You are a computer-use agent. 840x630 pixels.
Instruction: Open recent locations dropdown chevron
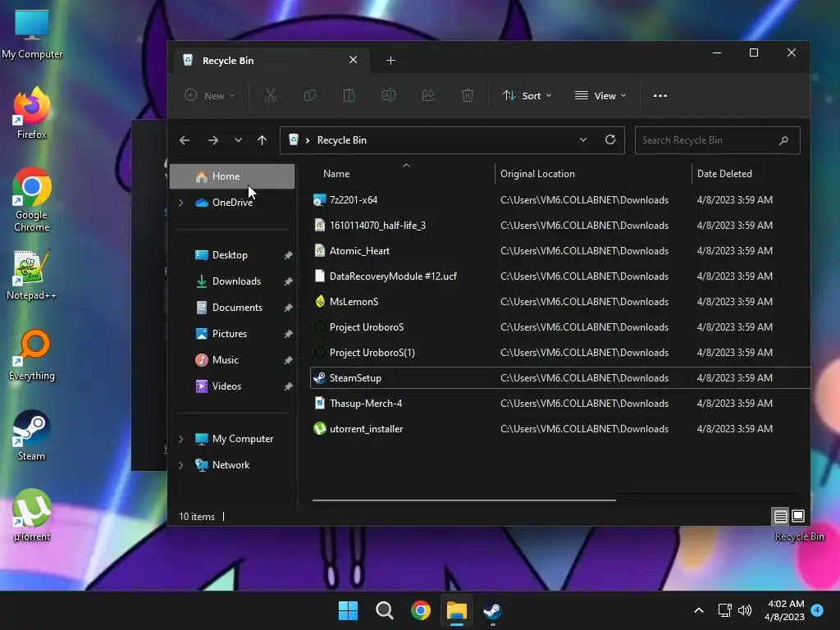(238, 139)
